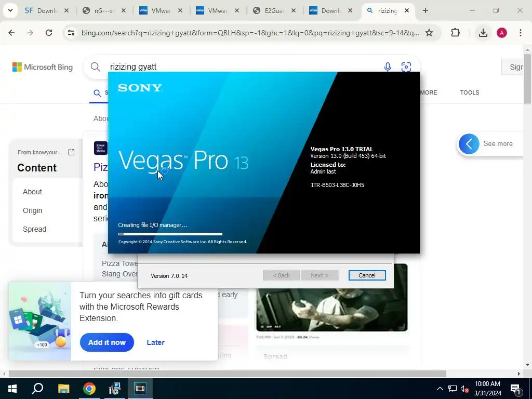
Task: Click the Microsoft Bing logo
Action: tap(43, 67)
